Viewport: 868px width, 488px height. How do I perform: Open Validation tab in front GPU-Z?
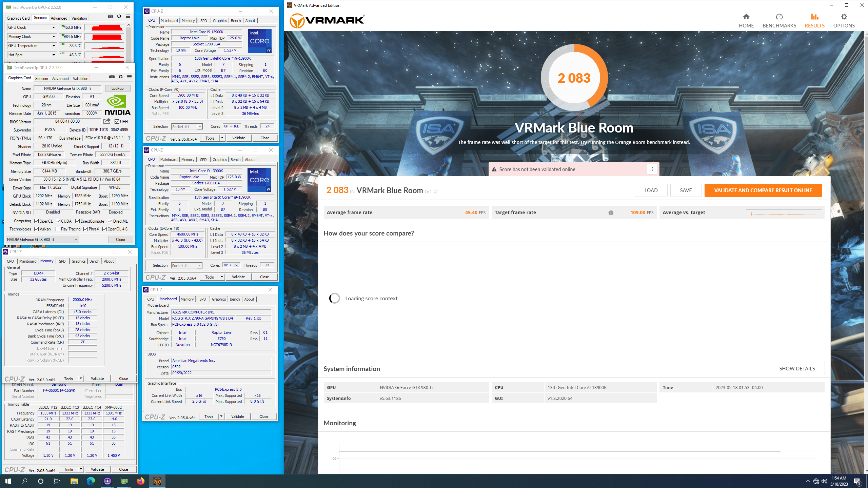(x=80, y=79)
